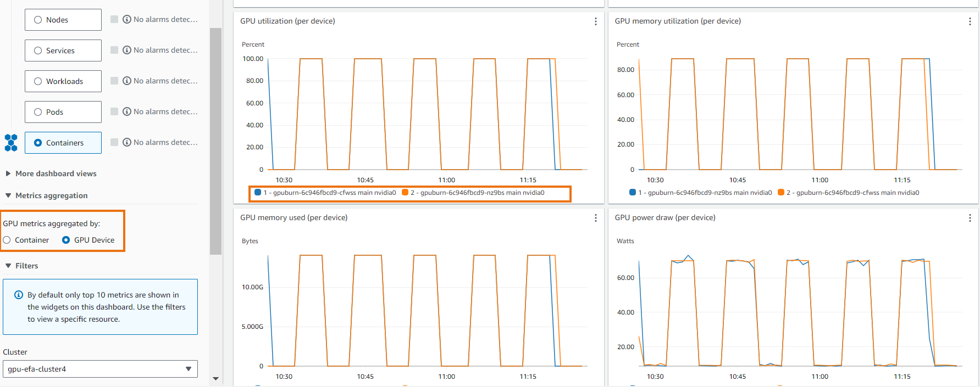Select the Container aggregation radio button

coord(7,240)
